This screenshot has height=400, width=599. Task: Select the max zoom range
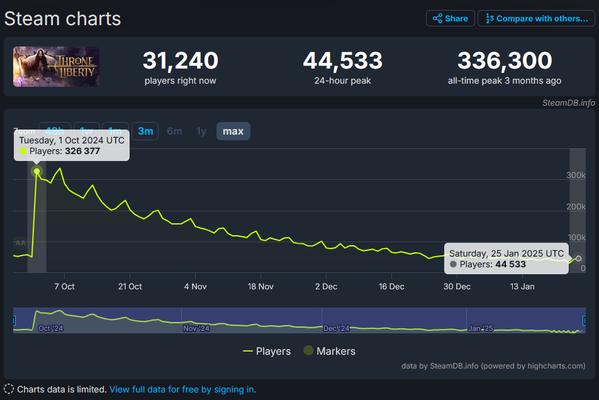(x=233, y=131)
